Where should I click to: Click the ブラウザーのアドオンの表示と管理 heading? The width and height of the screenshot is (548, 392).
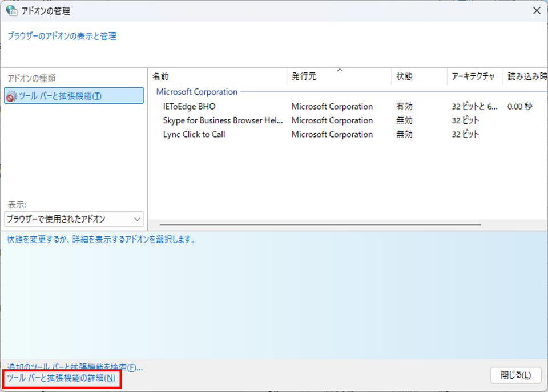click(62, 36)
